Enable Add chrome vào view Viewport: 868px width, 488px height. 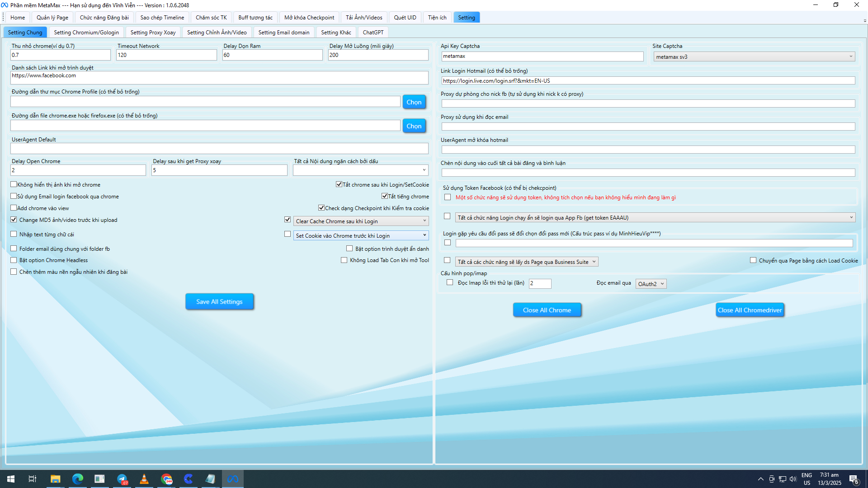coord(14,208)
